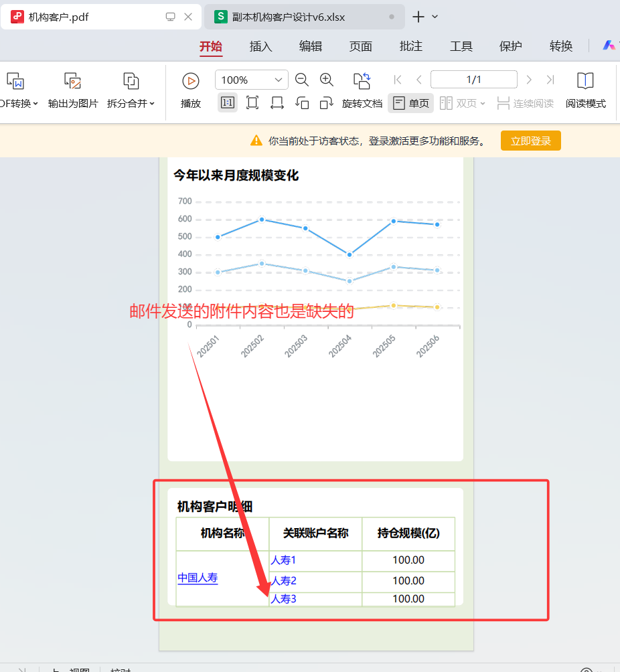Open the 人寿2 account link
This screenshot has width=620, height=672.
pos(283,581)
